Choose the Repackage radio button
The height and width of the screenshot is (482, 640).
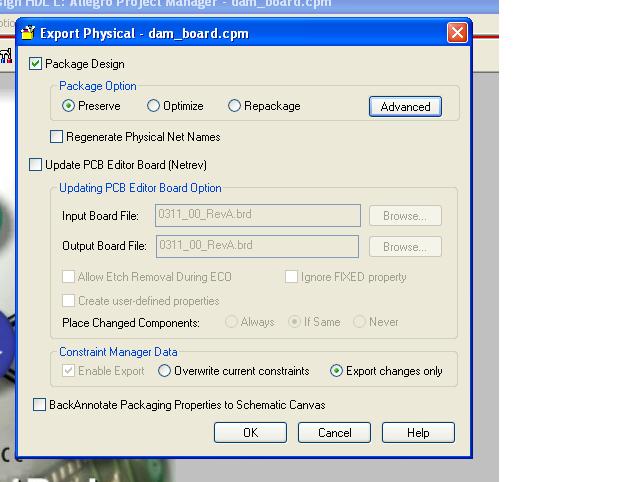[x=235, y=106]
